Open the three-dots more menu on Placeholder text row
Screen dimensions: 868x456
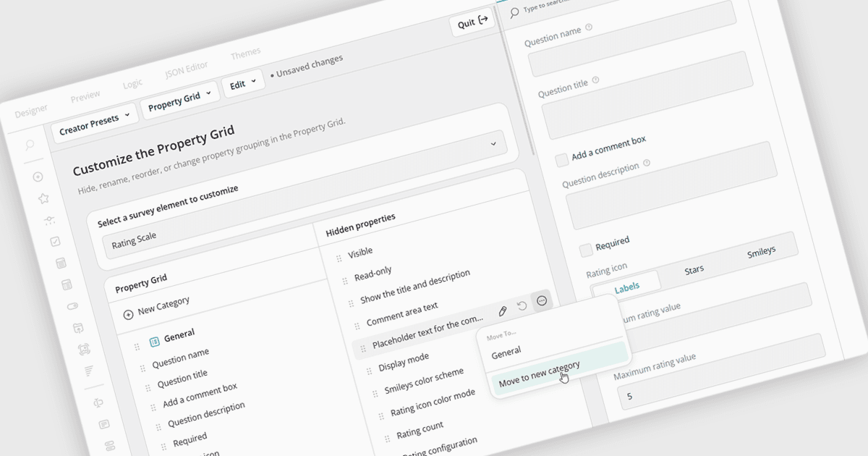click(x=541, y=301)
